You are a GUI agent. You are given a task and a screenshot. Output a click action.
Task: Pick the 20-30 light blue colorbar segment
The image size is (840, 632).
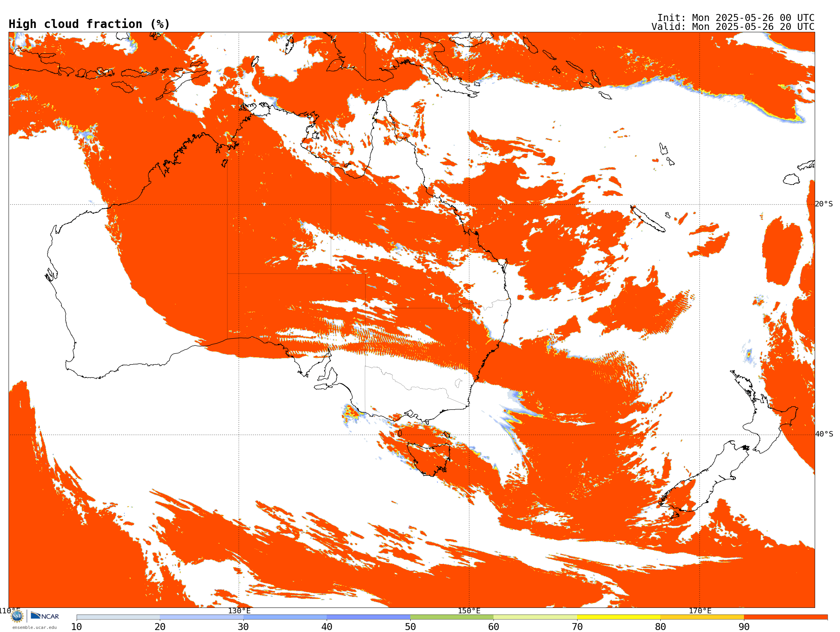click(x=201, y=617)
